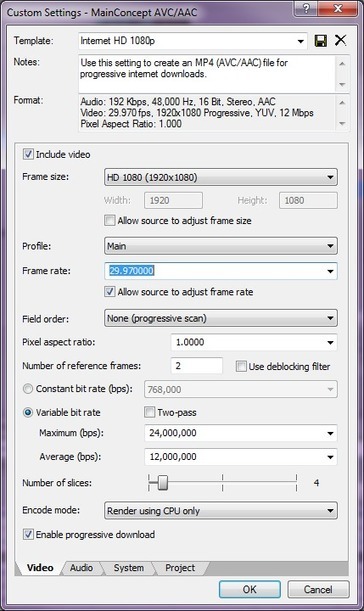Viewport: 364px width, 611px height.
Task: Switch to the Audio tab
Action: coord(81,568)
